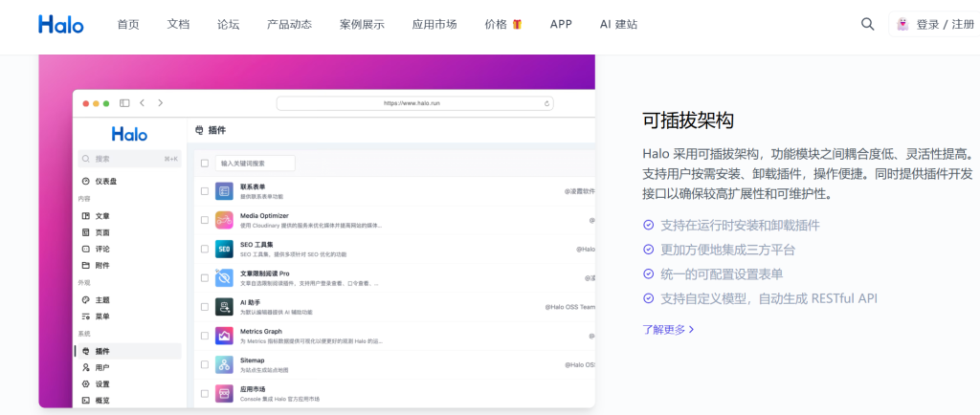980x415 pixels.
Task: Click the Sitemap plugin icon
Action: point(224,364)
